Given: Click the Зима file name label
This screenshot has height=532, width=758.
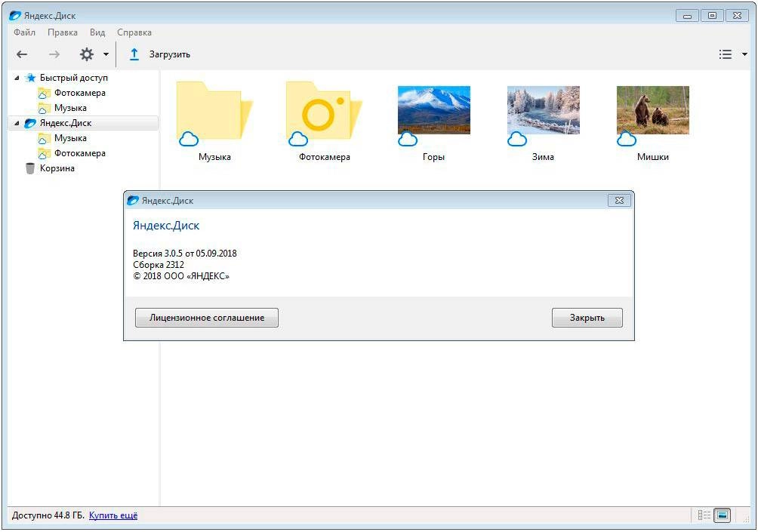Looking at the screenshot, I should click(x=543, y=157).
